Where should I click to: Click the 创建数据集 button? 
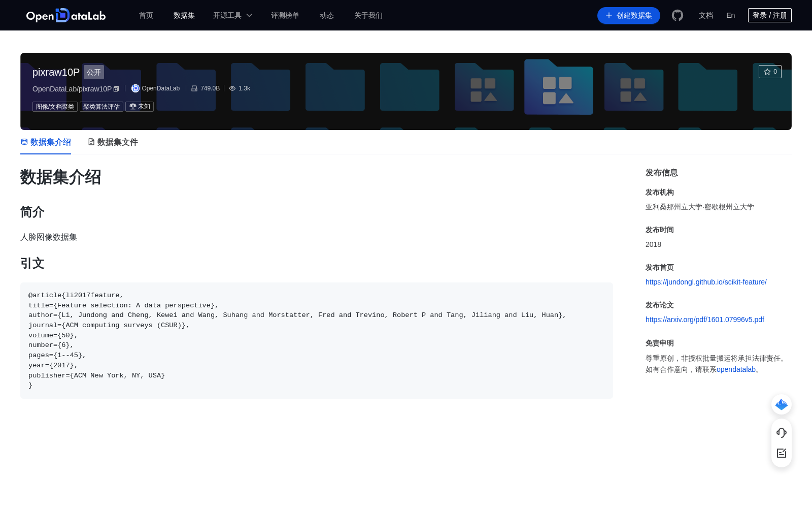(x=629, y=15)
